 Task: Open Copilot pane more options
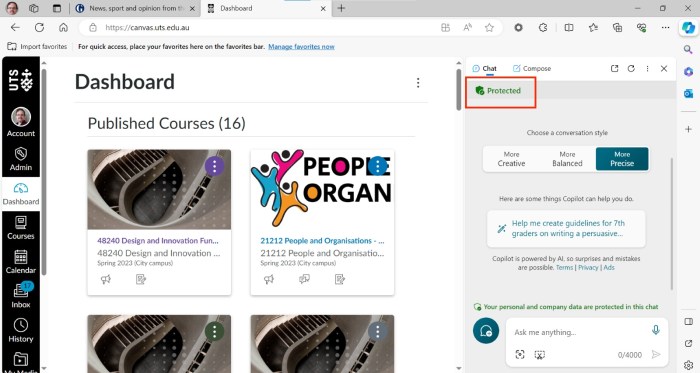(647, 68)
